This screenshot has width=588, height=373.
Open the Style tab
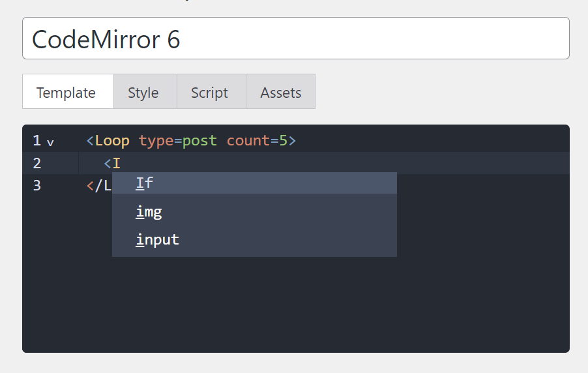click(145, 91)
